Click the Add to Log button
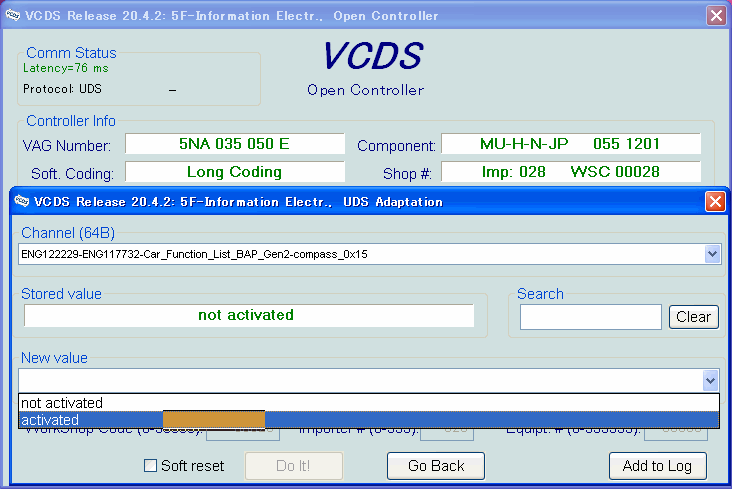This screenshot has width=732, height=489. 657,465
